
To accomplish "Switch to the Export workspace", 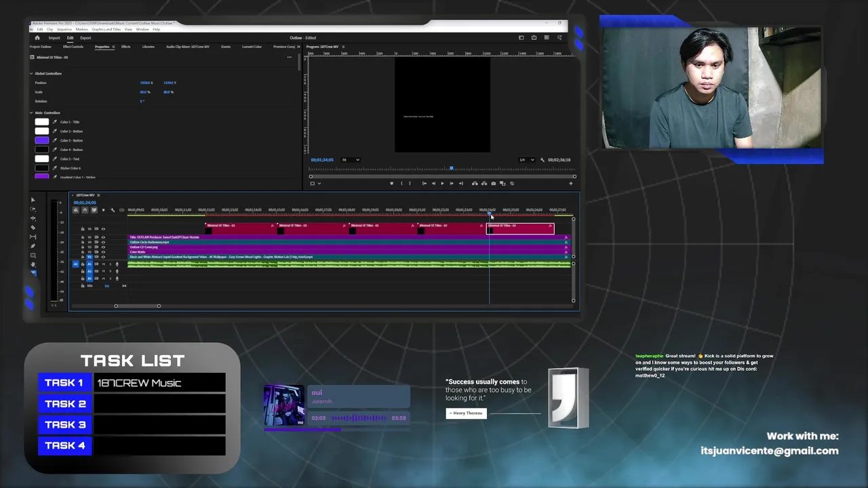I will coord(85,38).
